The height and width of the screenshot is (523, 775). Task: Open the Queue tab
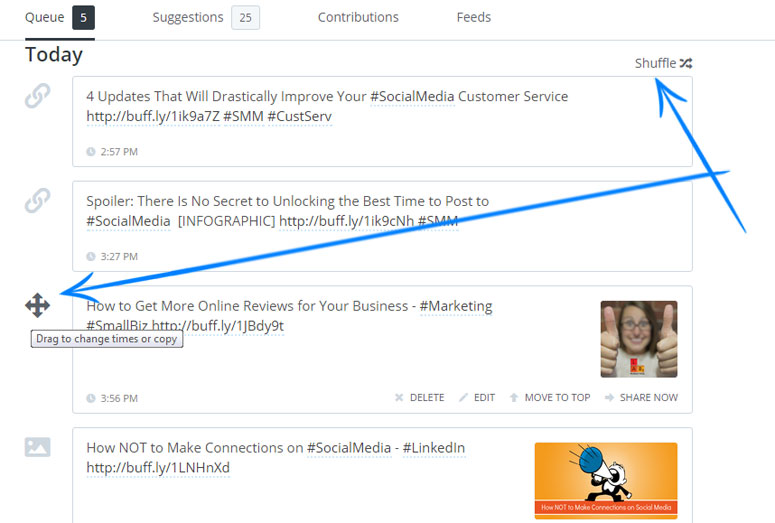pos(44,17)
